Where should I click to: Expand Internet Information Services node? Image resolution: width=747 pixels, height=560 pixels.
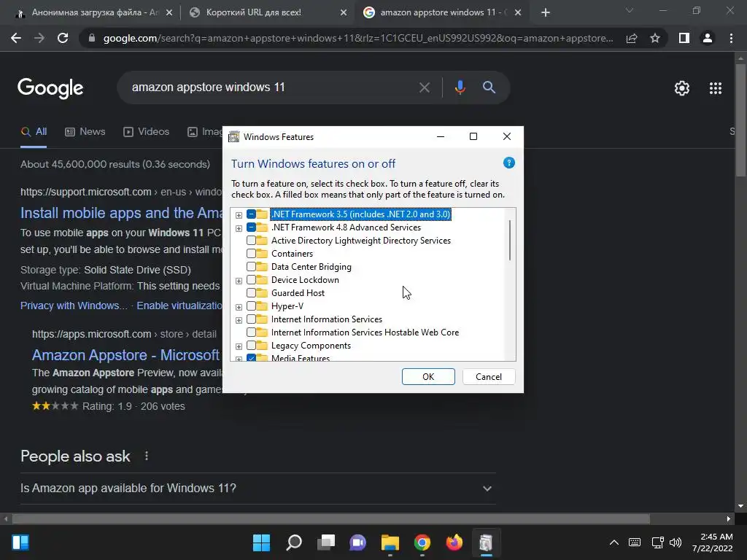[239, 320]
